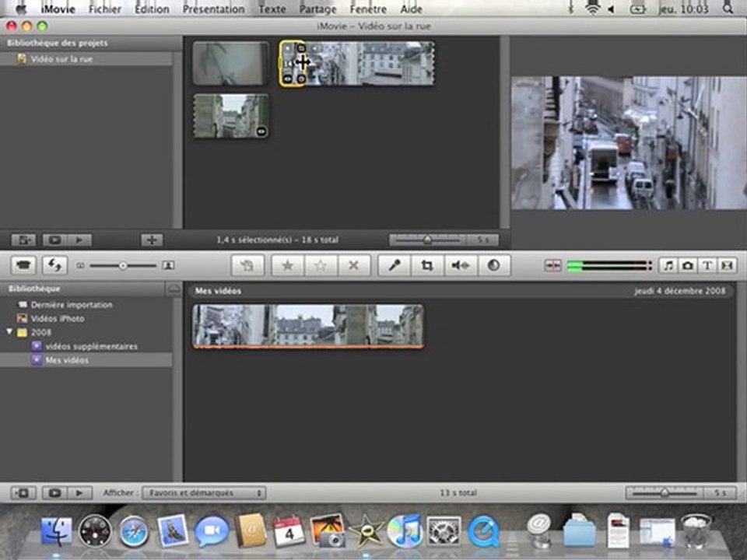
Task: Open the Partage menu
Action: pyautogui.click(x=317, y=9)
